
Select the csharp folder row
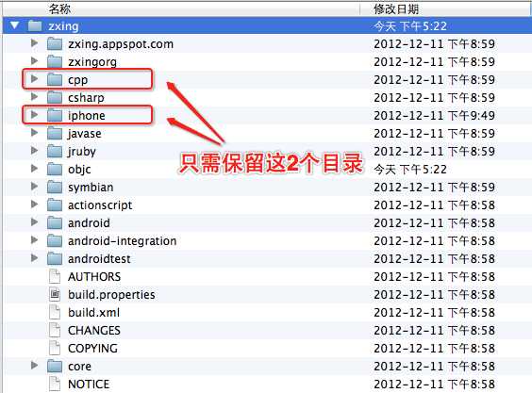click(267, 98)
